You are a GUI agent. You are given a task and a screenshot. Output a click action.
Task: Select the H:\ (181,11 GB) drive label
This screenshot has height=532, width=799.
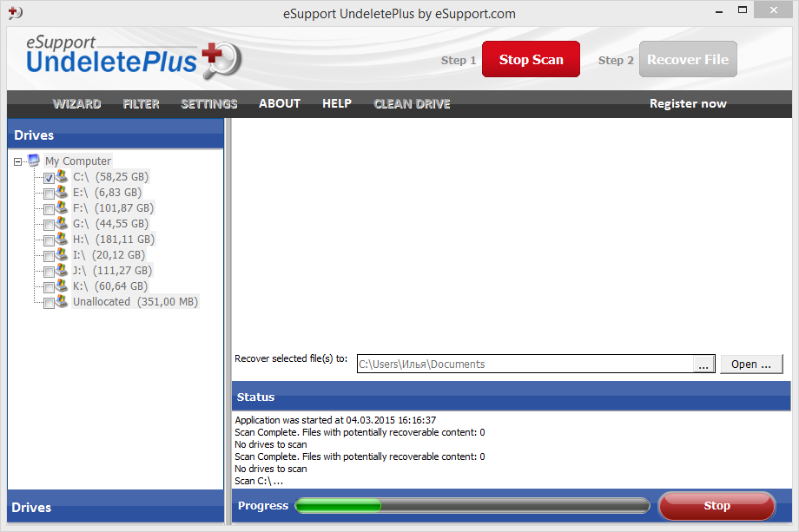tap(114, 240)
